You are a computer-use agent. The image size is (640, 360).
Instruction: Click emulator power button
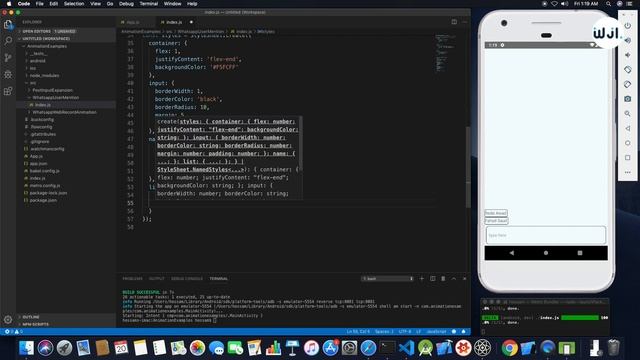click(x=628, y=26)
